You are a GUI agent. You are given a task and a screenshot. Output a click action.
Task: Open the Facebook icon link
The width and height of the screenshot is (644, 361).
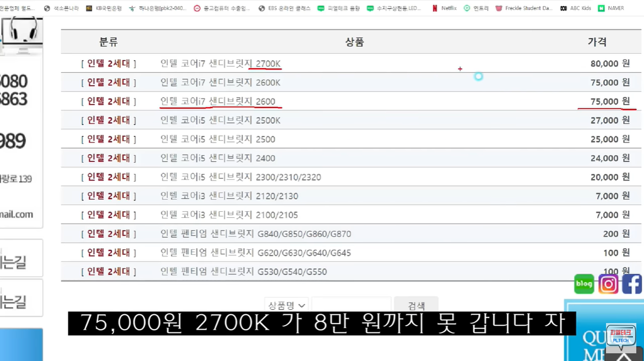point(632,284)
